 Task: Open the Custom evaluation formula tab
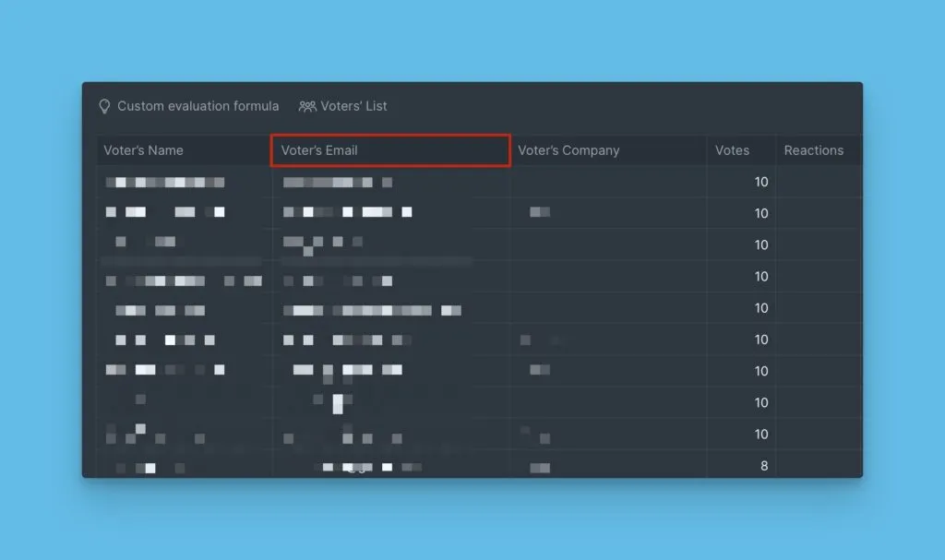(x=197, y=106)
